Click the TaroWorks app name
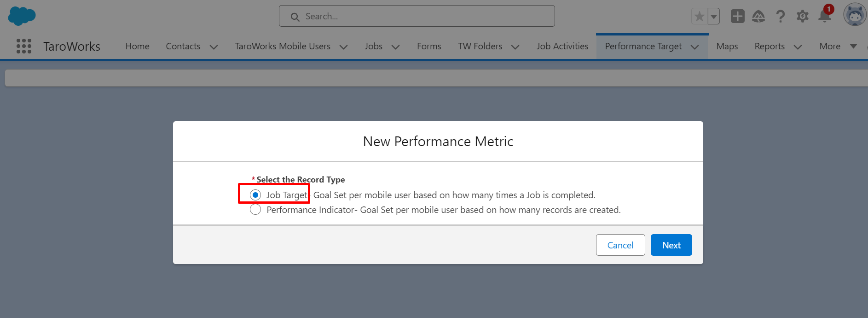Viewport: 868px width, 318px height. [x=72, y=46]
